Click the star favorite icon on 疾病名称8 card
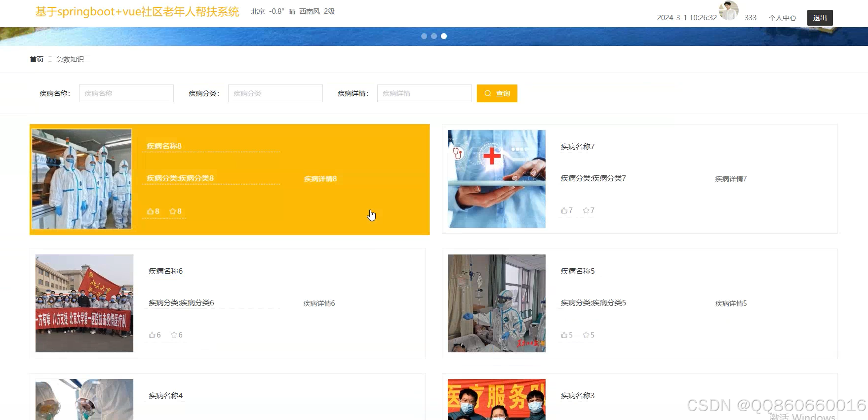The height and width of the screenshot is (420, 868). tap(173, 211)
